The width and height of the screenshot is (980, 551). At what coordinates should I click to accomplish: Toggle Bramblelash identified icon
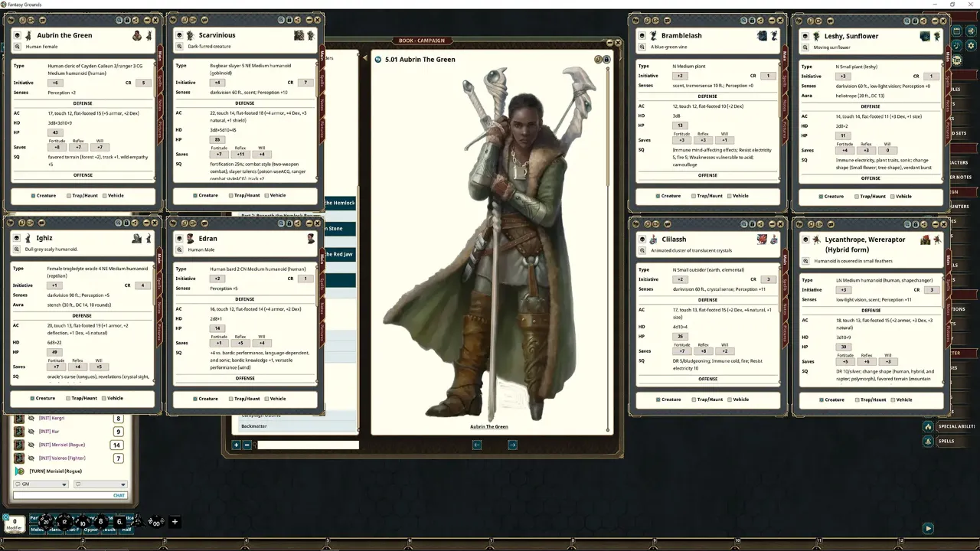coord(642,36)
